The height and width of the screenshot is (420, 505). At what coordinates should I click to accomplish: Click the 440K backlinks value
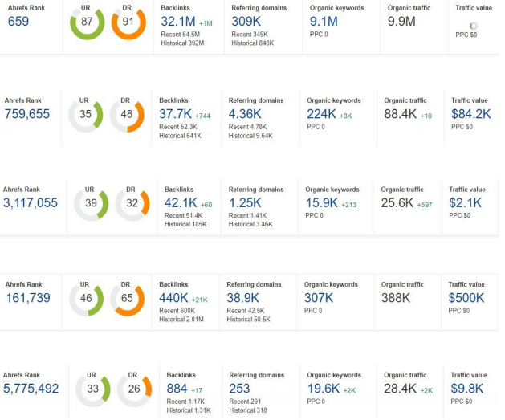pyautogui.click(x=174, y=298)
